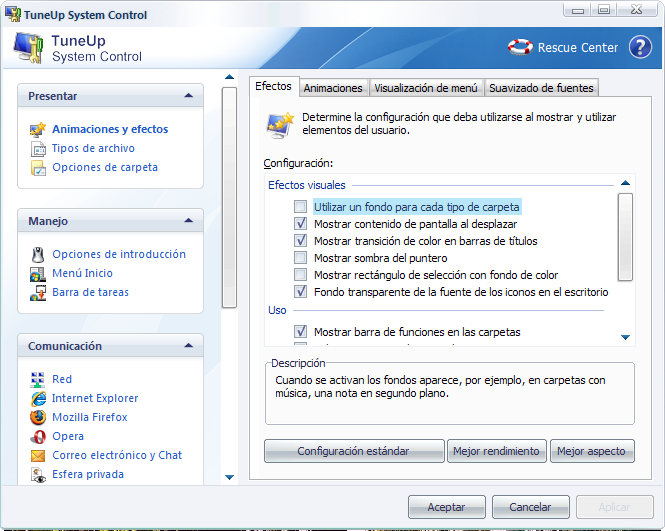
Task: Collapse the Presentar panel section
Action: pyautogui.click(x=188, y=96)
